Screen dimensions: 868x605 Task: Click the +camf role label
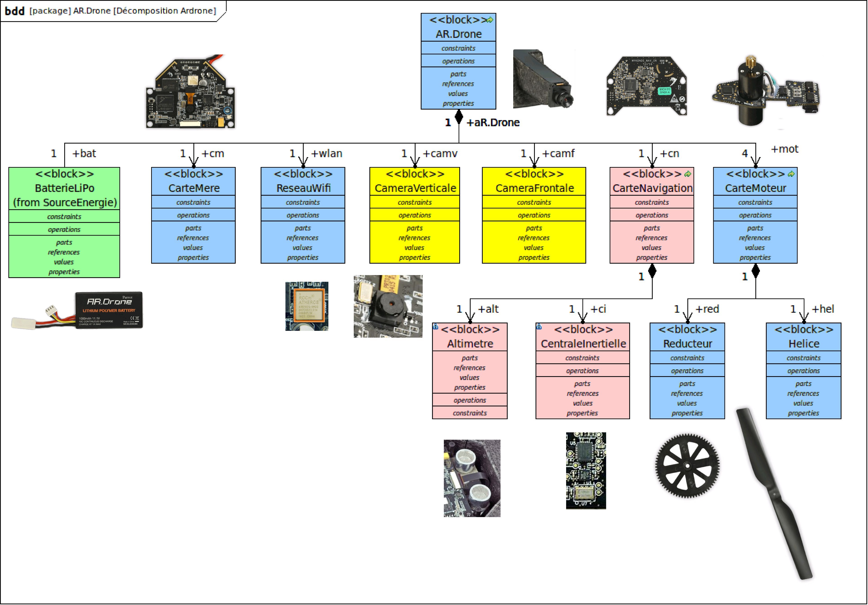point(558,153)
